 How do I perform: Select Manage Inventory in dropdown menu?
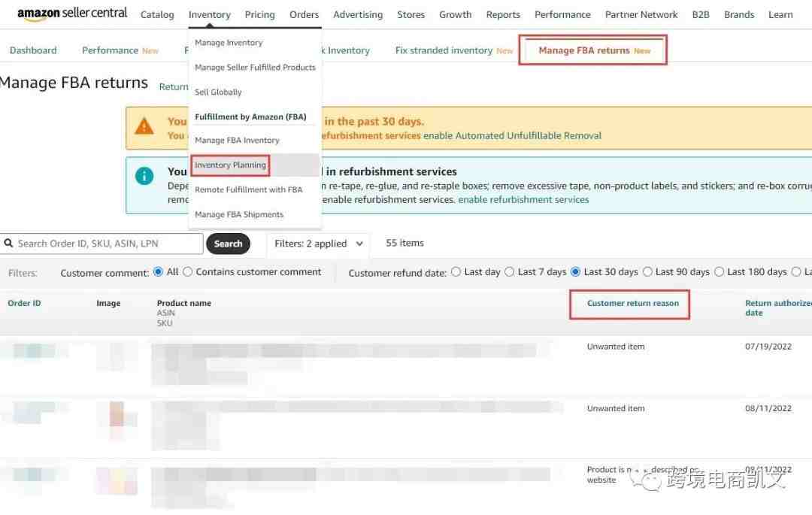pos(229,42)
